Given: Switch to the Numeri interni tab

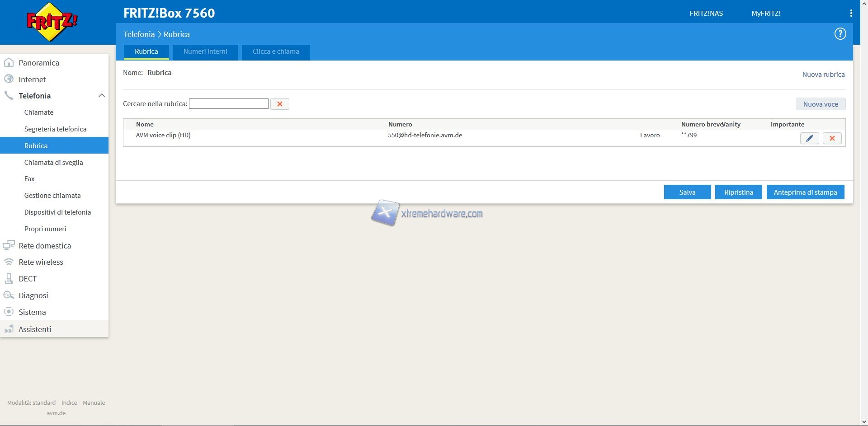Looking at the screenshot, I should [x=205, y=51].
